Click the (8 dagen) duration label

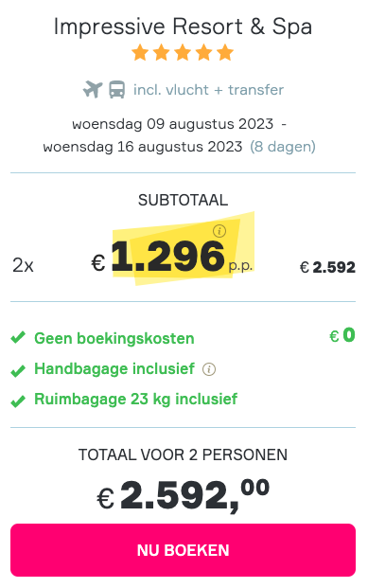coord(283,146)
